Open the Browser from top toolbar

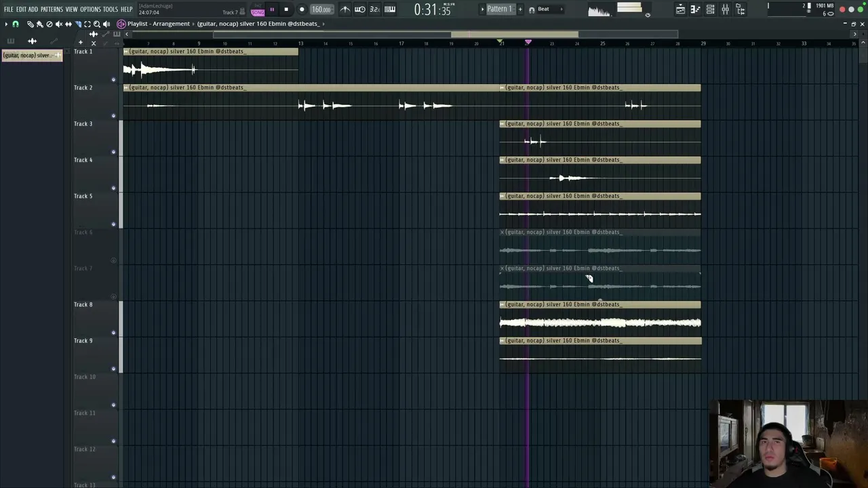click(x=740, y=9)
